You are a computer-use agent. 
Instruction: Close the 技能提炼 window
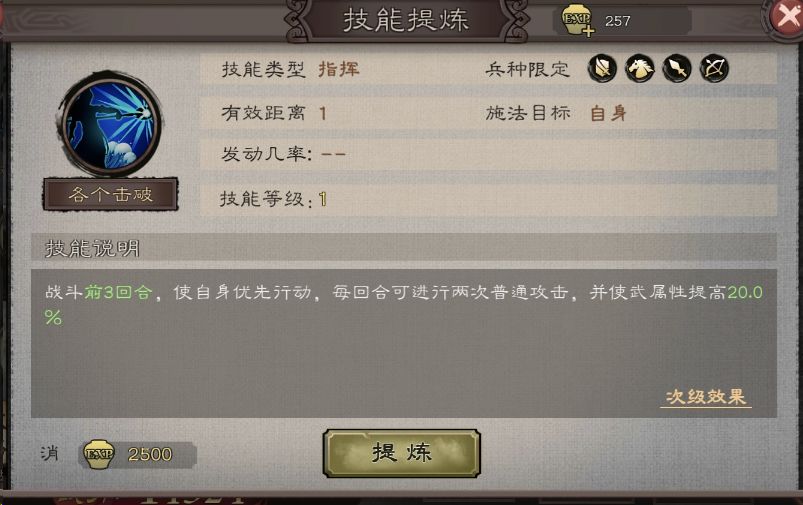pyautogui.click(x=788, y=17)
